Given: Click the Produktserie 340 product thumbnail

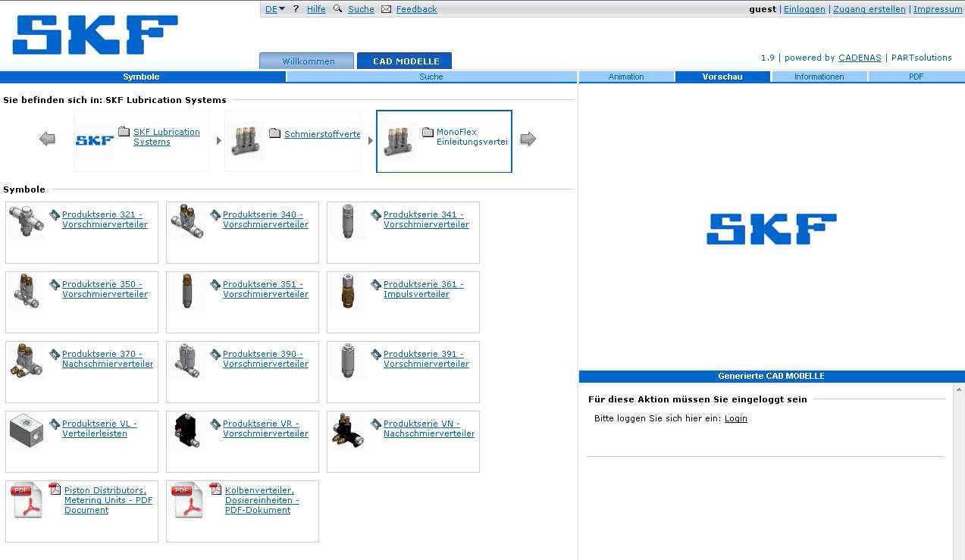Looking at the screenshot, I should (187, 221).
